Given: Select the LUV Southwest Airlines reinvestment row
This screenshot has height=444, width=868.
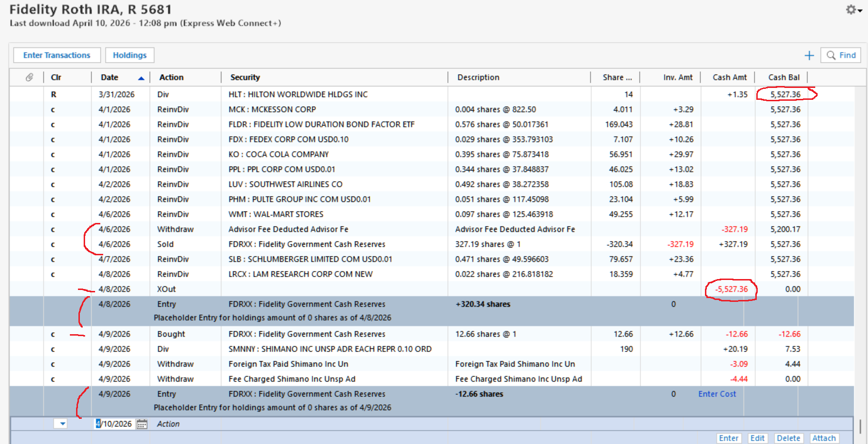Looking at the screenshot, I should (432, 184).
